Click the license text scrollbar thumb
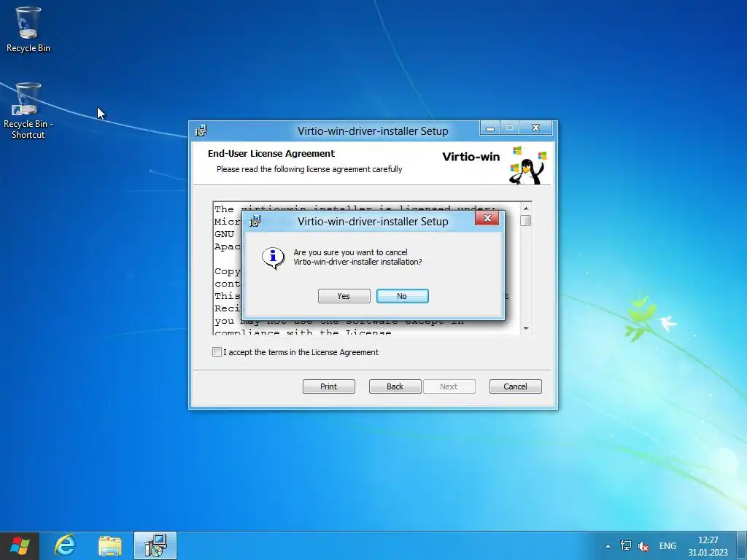This screenshot has width=747, height=560. [526, 220]
